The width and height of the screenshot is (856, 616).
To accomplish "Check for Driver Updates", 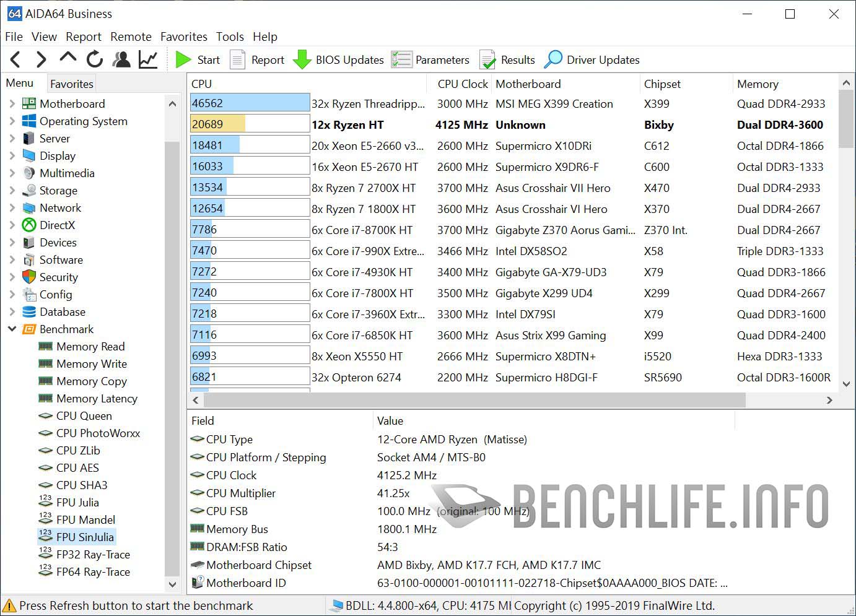I will click(x=591, y=59).
